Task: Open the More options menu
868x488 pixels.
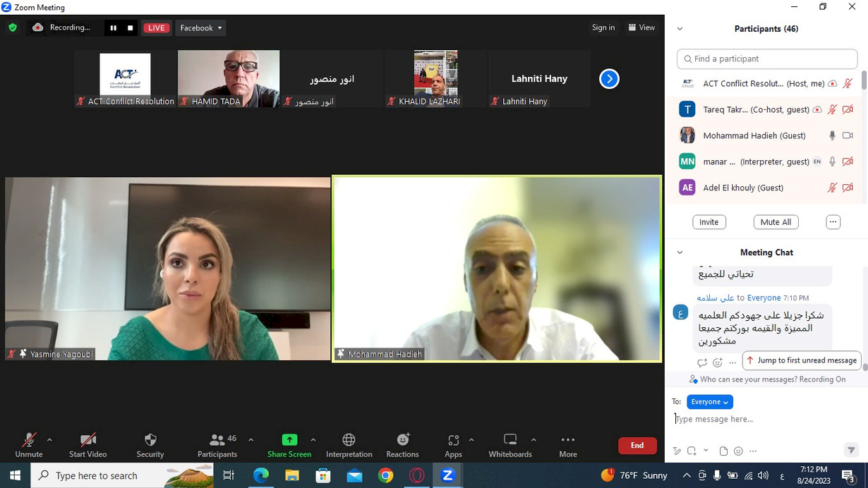Action: coord(567,444)
